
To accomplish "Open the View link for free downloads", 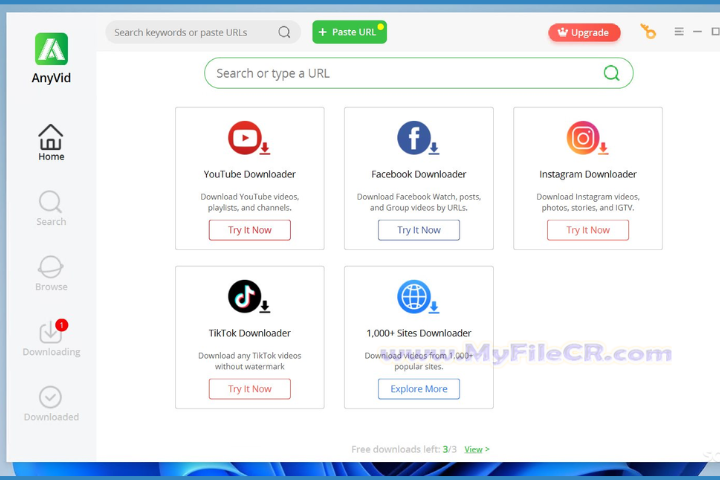I will click(477, 449).
